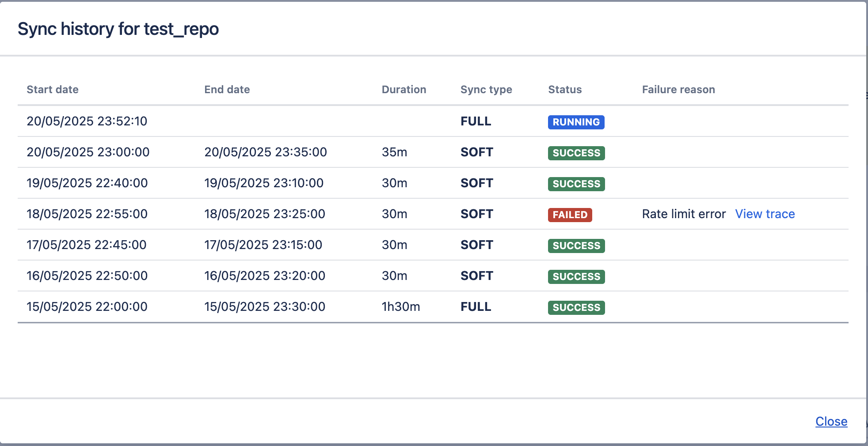Click FULL sync type in 15/05/2025 row
This screenshot has width=868, height=446.
476,307
